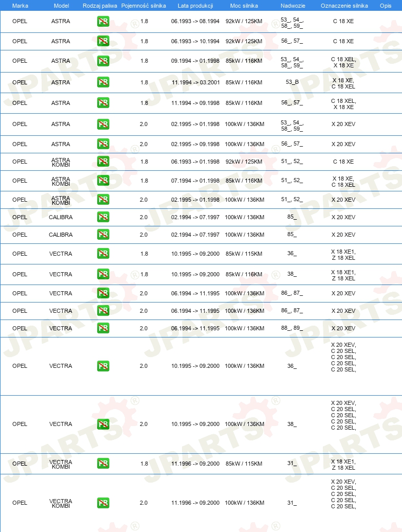
Task: Click fuel icon in ASTRA 2.0 02.1995 -> 09.1998 row
Action: (x=103, y=144)
